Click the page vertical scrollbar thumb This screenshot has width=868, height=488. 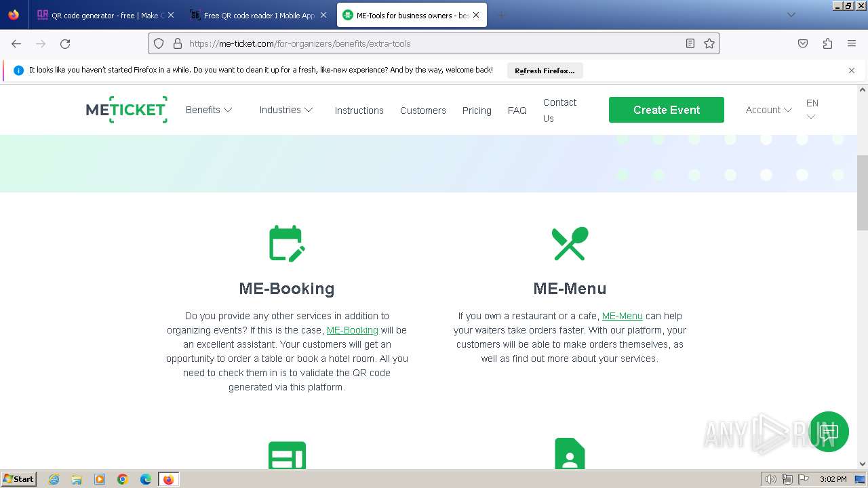tap(863, 193)
